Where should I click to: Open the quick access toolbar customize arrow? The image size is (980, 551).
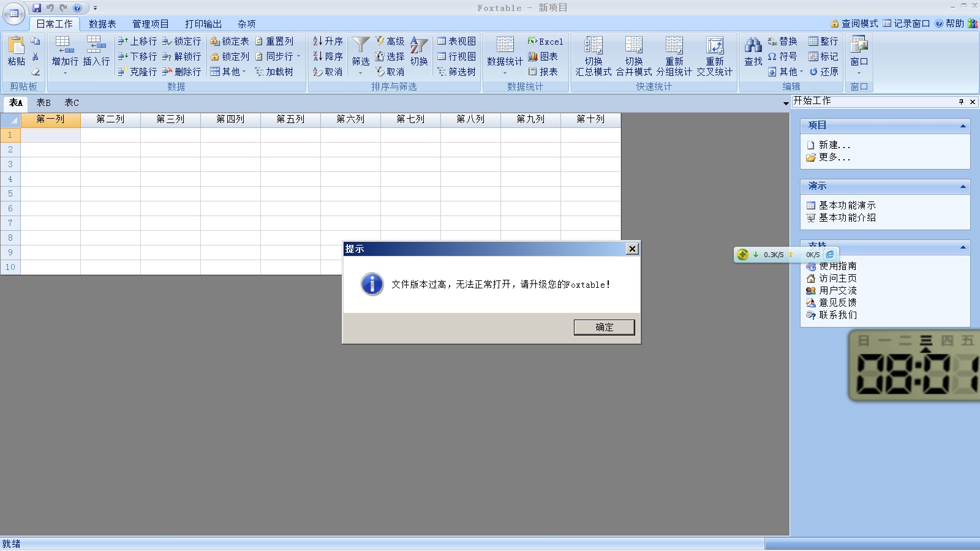95,8
